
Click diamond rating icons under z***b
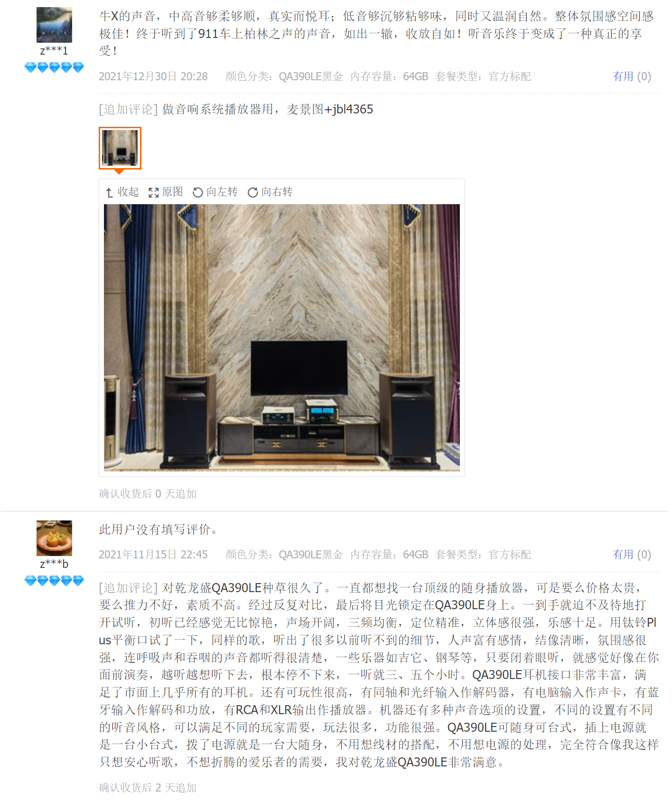(54, 581)
